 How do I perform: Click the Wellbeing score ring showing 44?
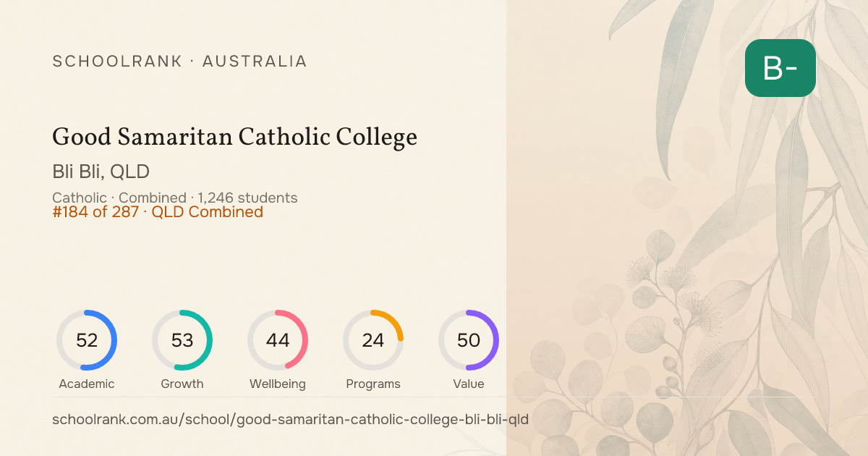(278, 340)
